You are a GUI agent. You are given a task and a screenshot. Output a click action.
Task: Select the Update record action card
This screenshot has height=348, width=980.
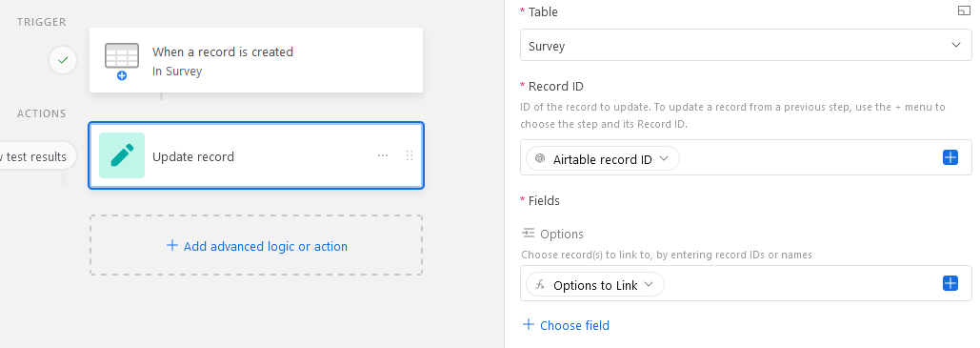(256, 155)
